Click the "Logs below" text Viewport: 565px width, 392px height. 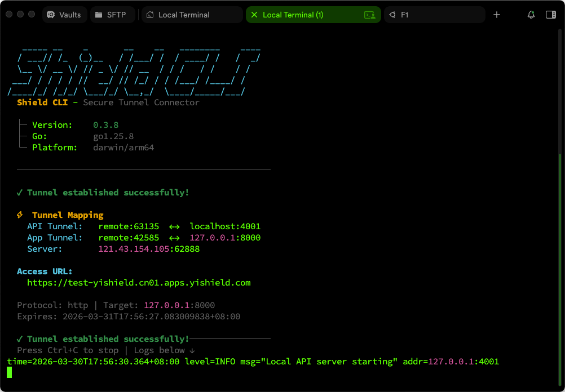(159, 351)
